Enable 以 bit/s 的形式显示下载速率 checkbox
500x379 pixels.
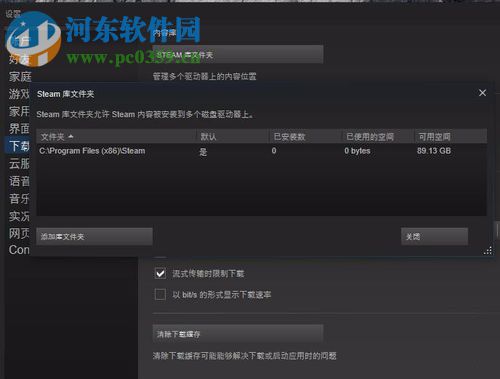click(160, 294)
